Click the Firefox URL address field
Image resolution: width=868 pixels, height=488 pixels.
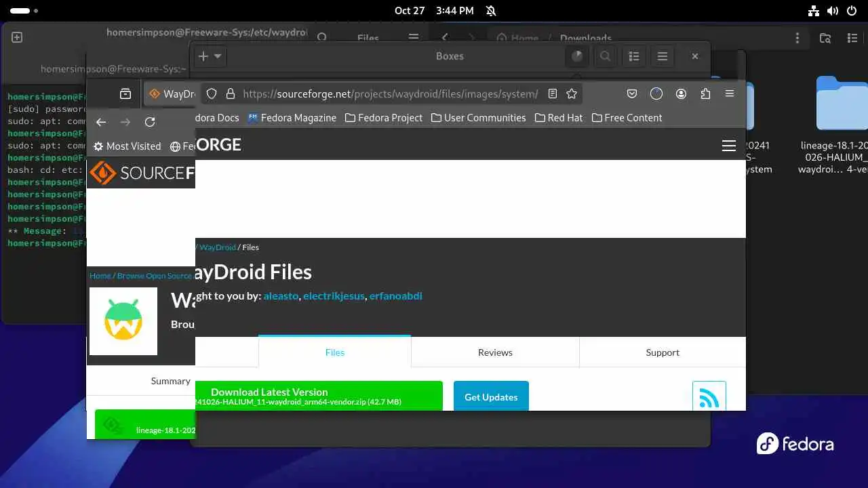(390, 94)
